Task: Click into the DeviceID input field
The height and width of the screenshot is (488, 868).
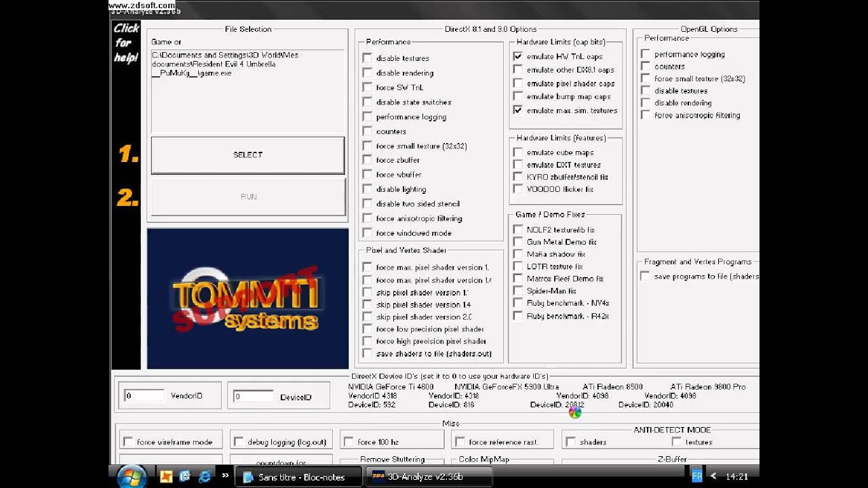Action: [x=253, y=396]
